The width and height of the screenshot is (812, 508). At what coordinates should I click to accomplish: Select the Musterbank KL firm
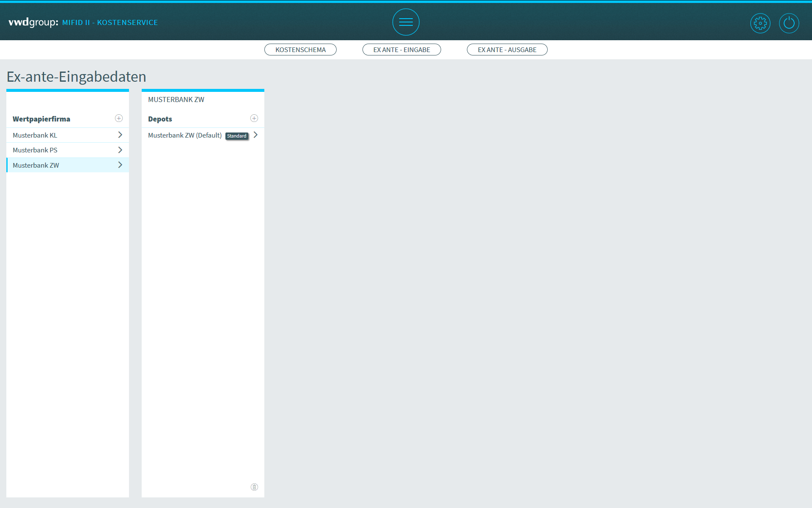point(35,135)
